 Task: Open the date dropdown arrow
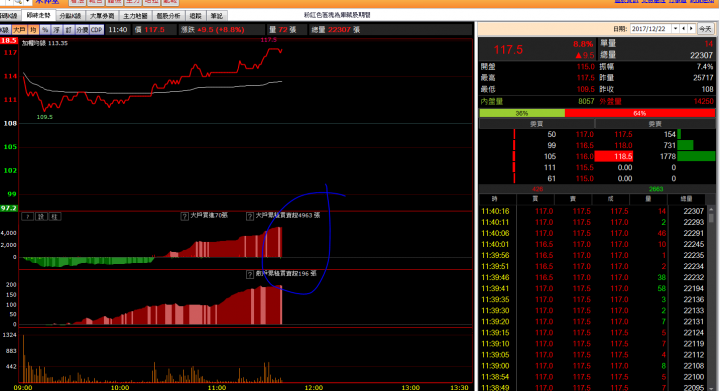(675, 28)
